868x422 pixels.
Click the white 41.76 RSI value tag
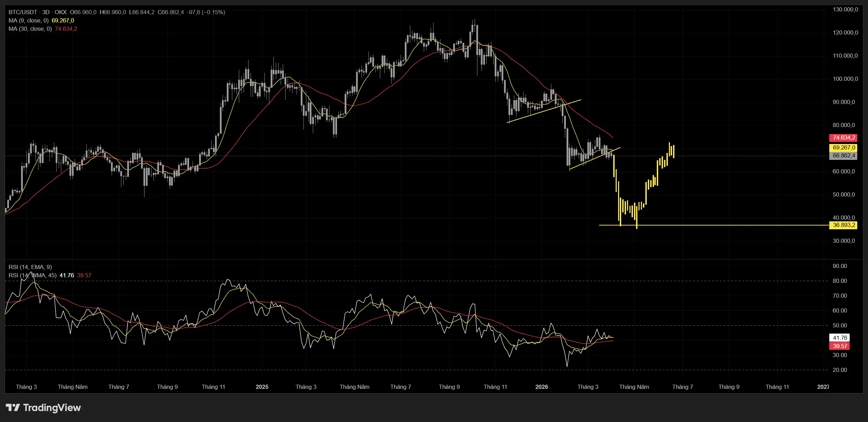(840, 338)
